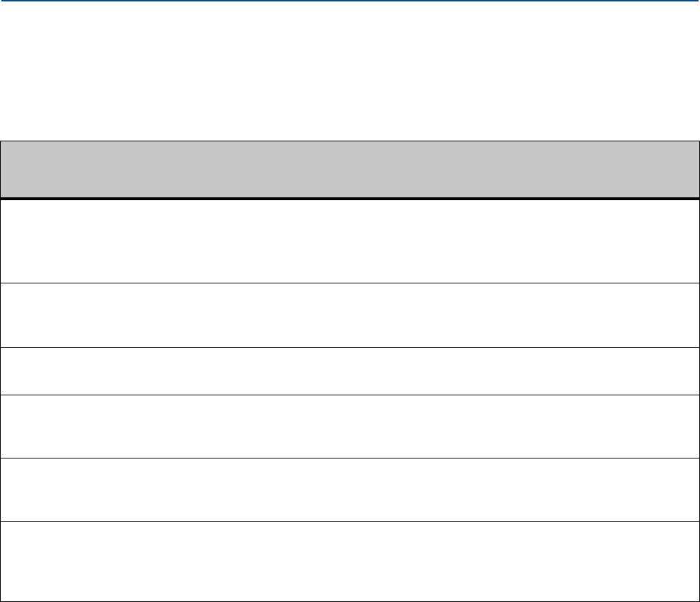Click the divider between third and fourth rows

click(x=350, y=395)
